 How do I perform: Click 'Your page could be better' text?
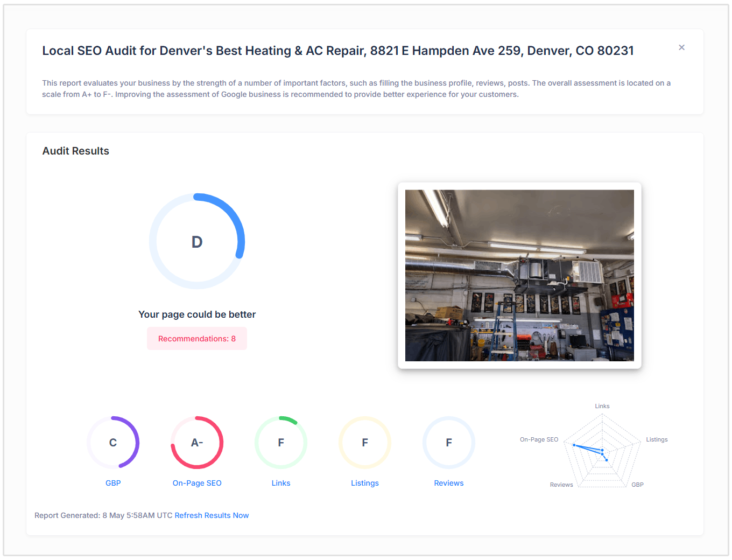(x=197, y=314)
